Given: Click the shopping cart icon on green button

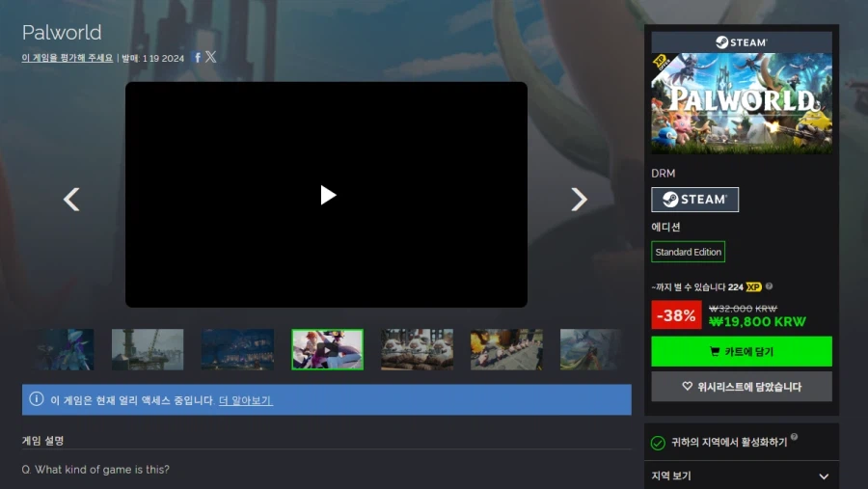Looking at the screenshot, I should (x=715, y=351).
